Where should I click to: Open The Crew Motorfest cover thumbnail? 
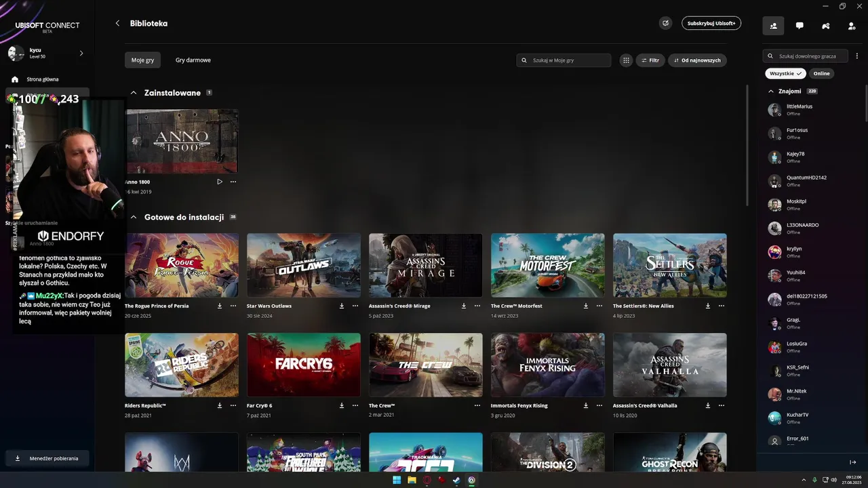[x=548, y=265]
